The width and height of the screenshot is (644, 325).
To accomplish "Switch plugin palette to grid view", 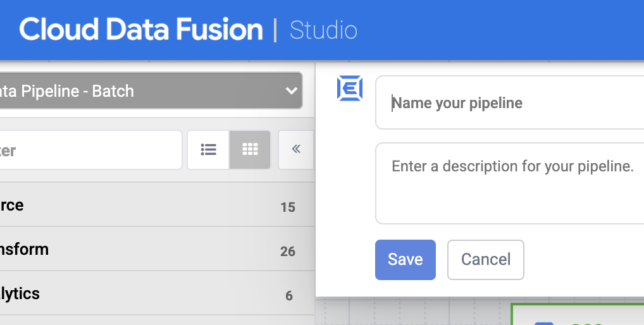I will (x=250, y=150).
